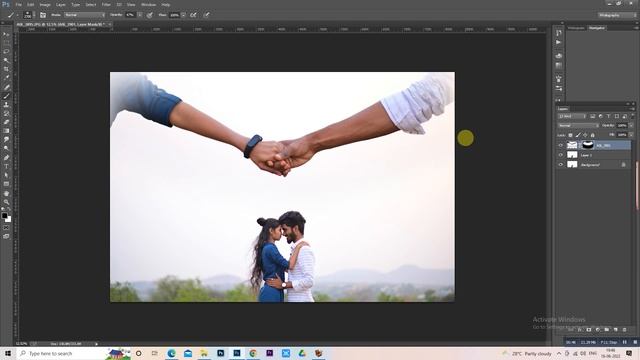Hide the top masked layer
The image size is (640, 360).
(x=560, y=145)
